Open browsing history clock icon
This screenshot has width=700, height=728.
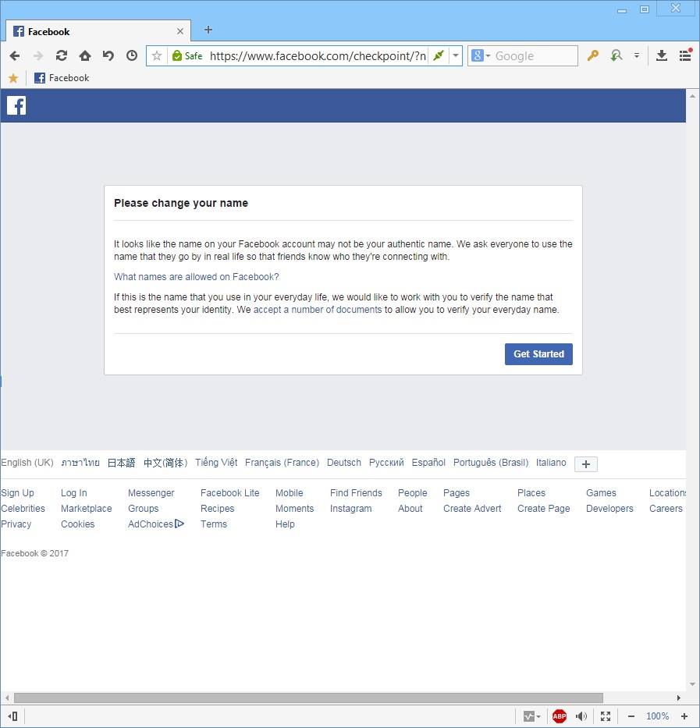point(132,55)
